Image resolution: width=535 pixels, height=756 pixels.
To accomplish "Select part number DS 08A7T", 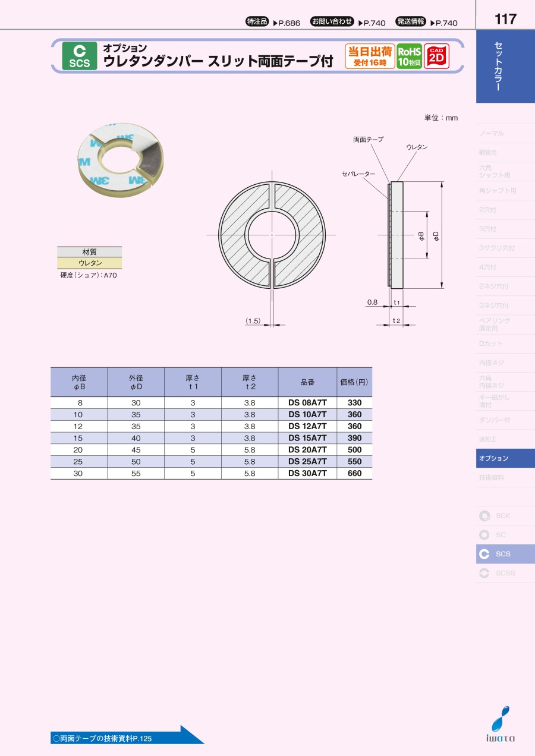I will pos(307,403).
